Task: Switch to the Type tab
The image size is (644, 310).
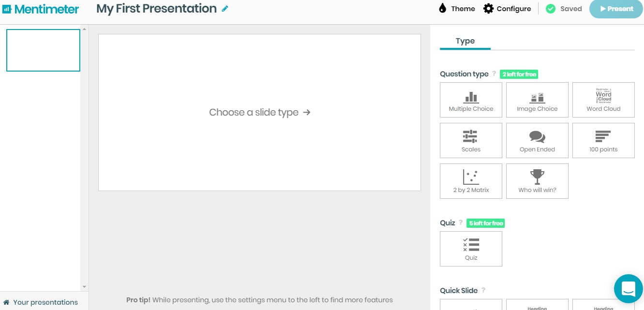Action: (465, 41)
